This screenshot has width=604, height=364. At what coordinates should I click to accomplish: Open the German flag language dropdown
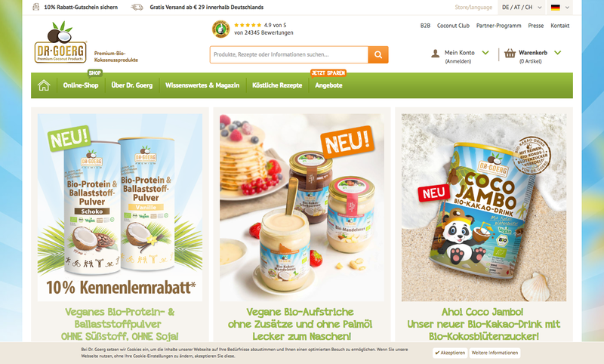pos(559,8)
